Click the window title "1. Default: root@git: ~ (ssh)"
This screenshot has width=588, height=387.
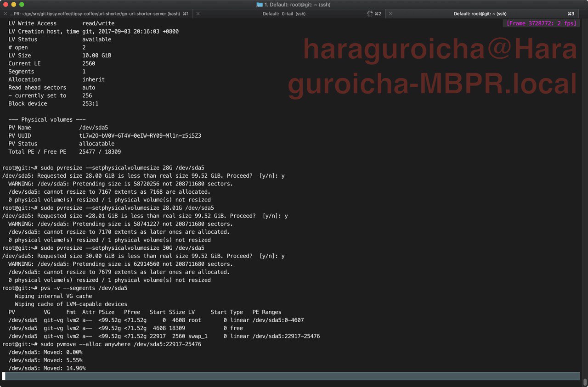[x=297, y=5]
